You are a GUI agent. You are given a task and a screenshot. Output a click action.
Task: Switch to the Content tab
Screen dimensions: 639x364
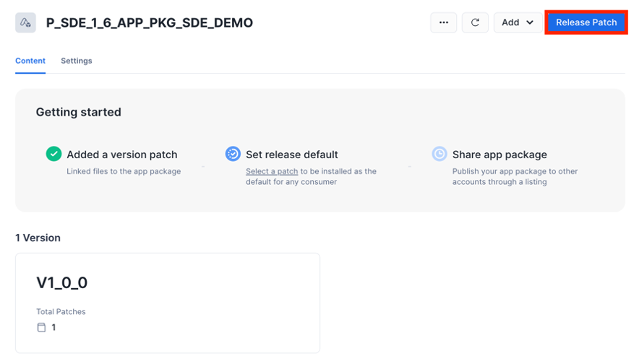(x=30, y=61)
